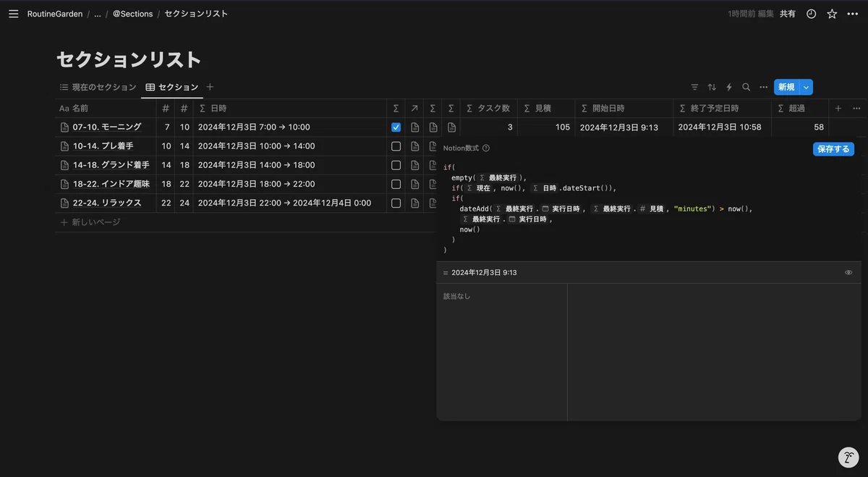
Task: Click the 新規 button
Action: point(786,87)
